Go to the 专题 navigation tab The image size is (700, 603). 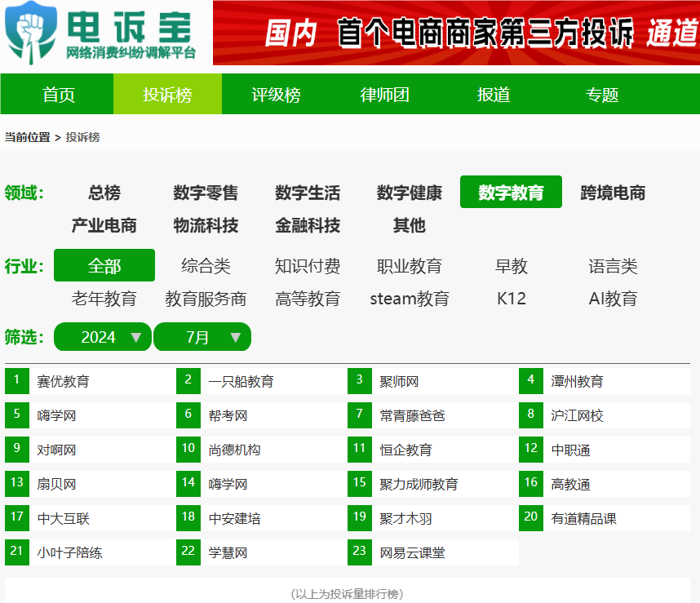coord(602,95)
